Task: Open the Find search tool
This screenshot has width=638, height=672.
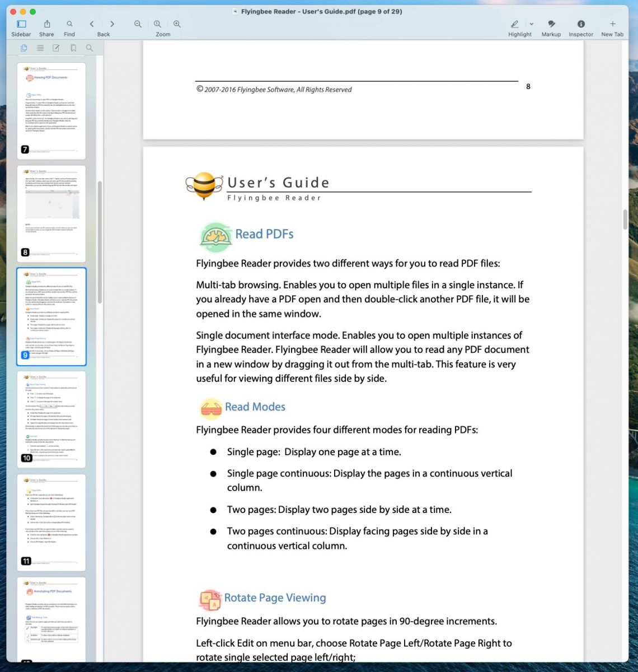Action: tap(69, 24)
